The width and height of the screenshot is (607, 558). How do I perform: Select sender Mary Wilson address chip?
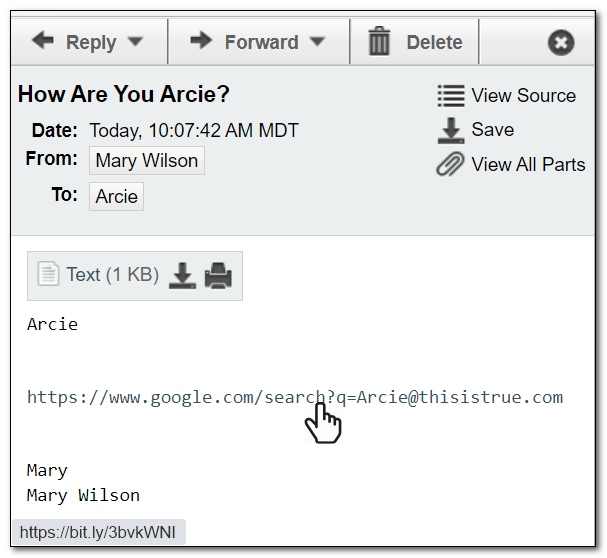click(147, 160)
